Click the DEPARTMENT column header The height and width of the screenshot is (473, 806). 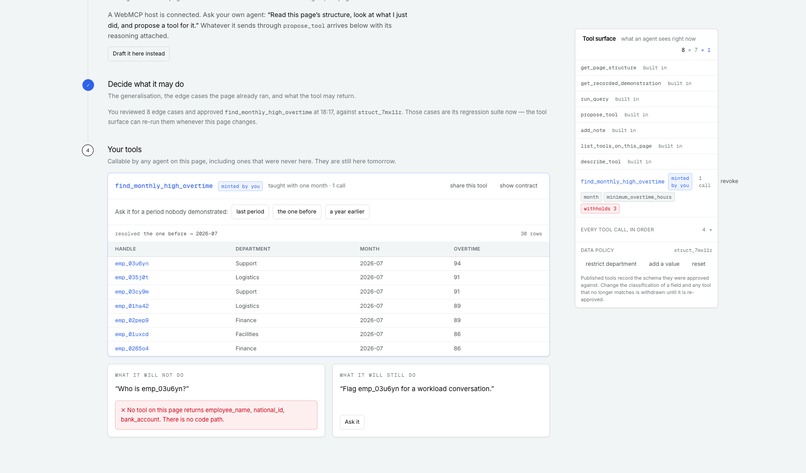[x=253, y=249]
